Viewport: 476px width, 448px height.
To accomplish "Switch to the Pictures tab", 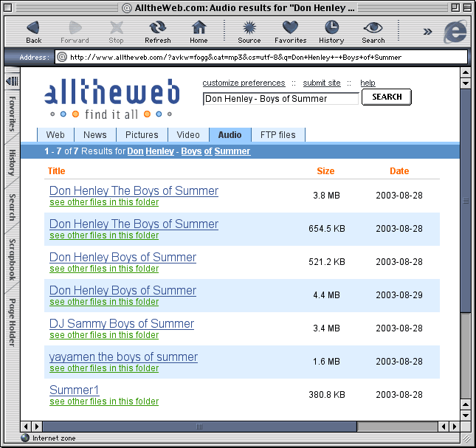I will (142, 135).
